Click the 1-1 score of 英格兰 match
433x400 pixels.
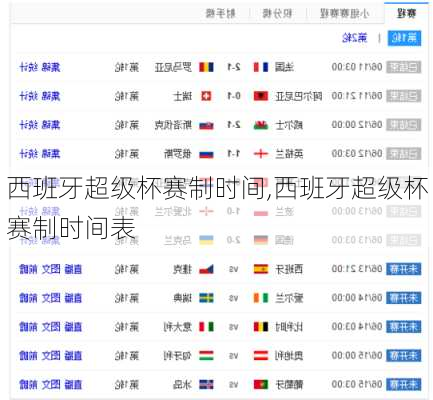(234, 154)
